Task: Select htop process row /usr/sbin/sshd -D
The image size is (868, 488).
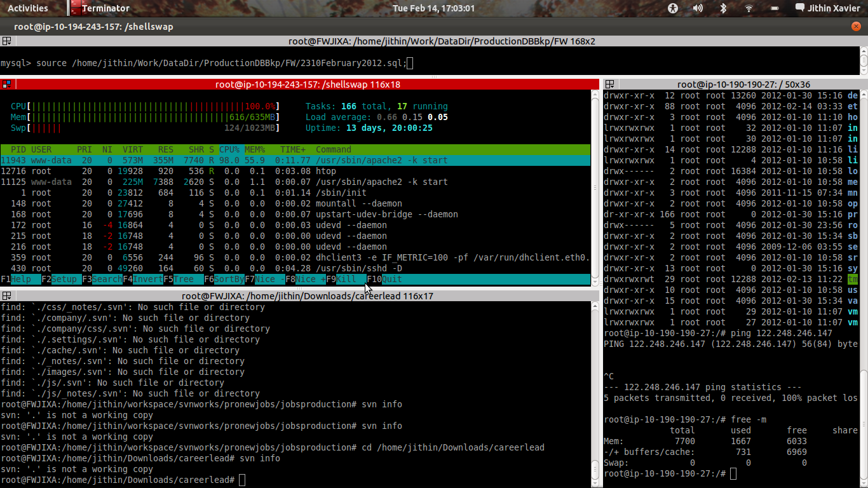Action: click(295, 268)
